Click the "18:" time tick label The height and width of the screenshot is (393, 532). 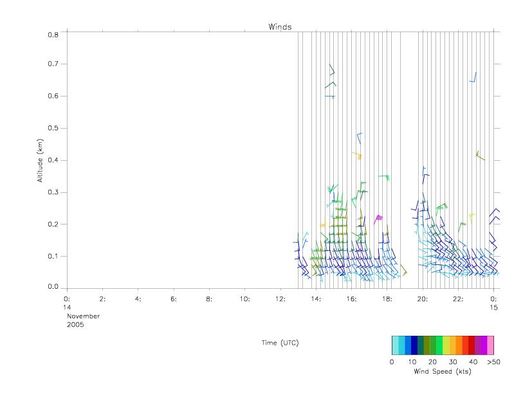pos(387,299)
